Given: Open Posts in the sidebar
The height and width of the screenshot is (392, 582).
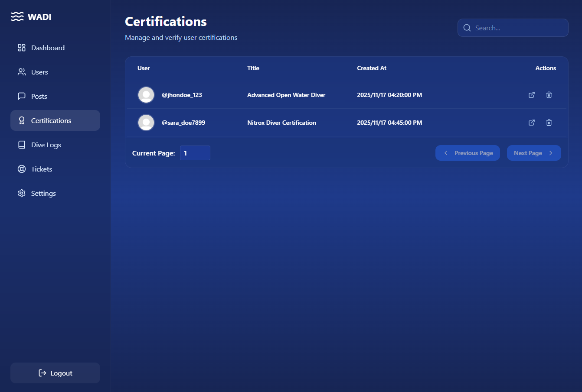Looking at the screenshot, I should (39, 97).
